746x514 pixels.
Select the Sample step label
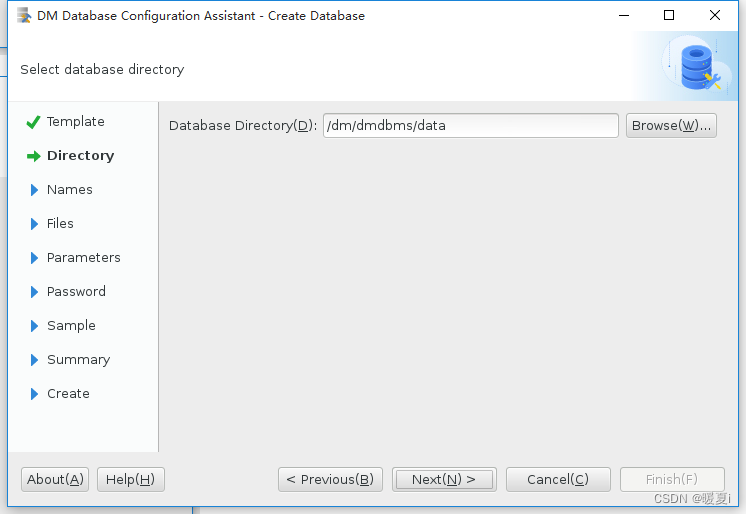tap(71, 326)
